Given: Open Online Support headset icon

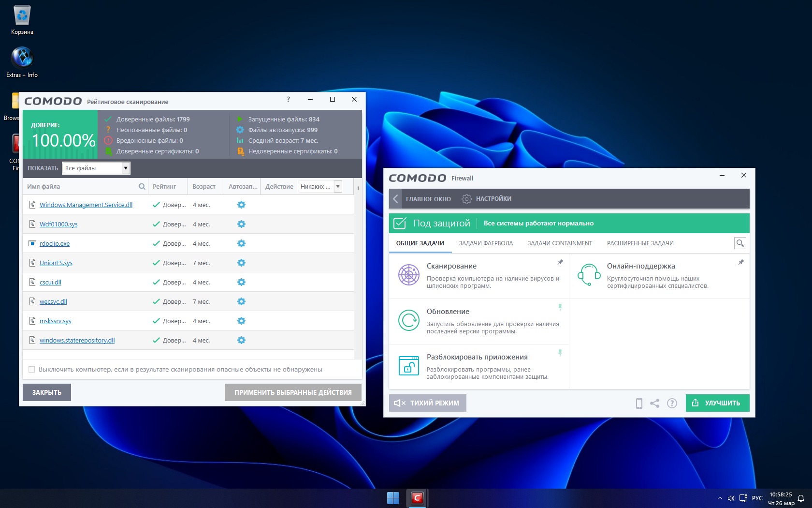Looking at the screenshot, I should pos(589,275).
